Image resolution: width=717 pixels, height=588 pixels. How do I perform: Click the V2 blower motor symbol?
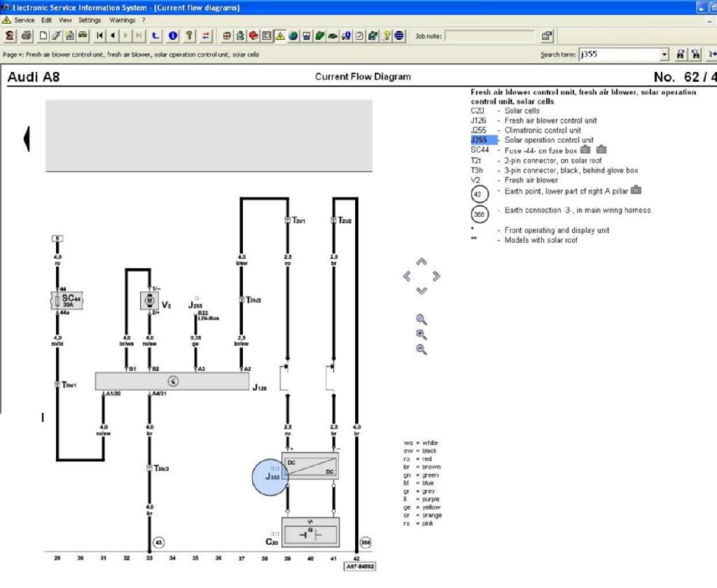point(149,300)
